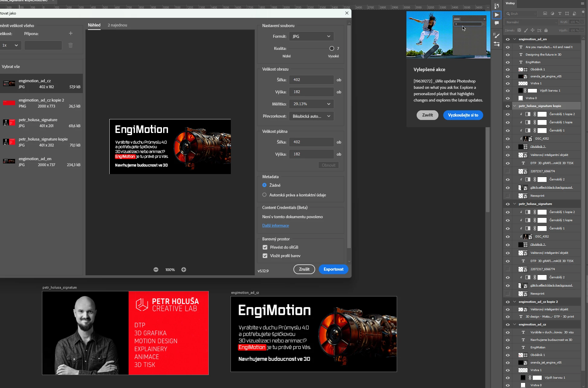Open the Comments panel speech-bubble icon
The width and height of the screenshot is (588, 388).
(496, 23)
